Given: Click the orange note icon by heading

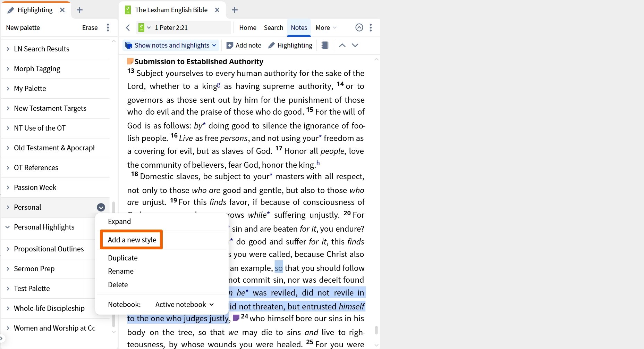Looking at the screenshot, I should [x=130, y=61].
